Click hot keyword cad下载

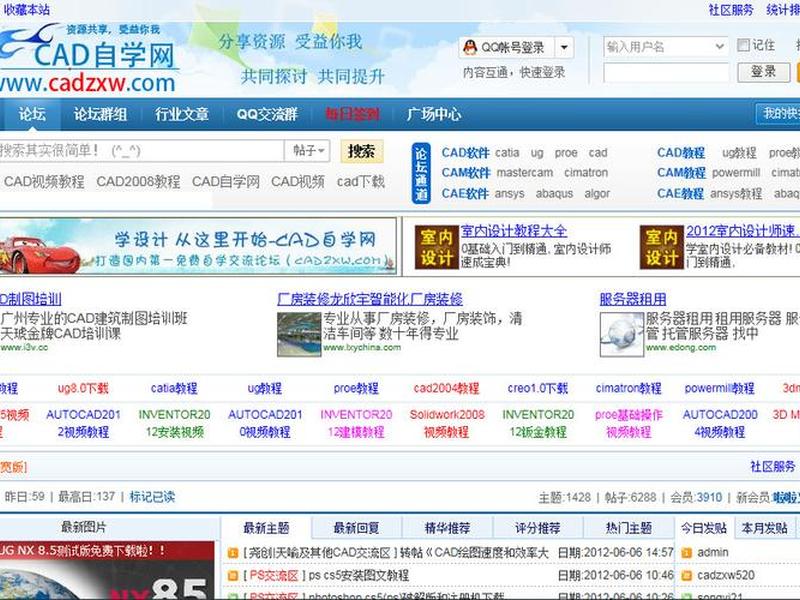pos(360,182)
